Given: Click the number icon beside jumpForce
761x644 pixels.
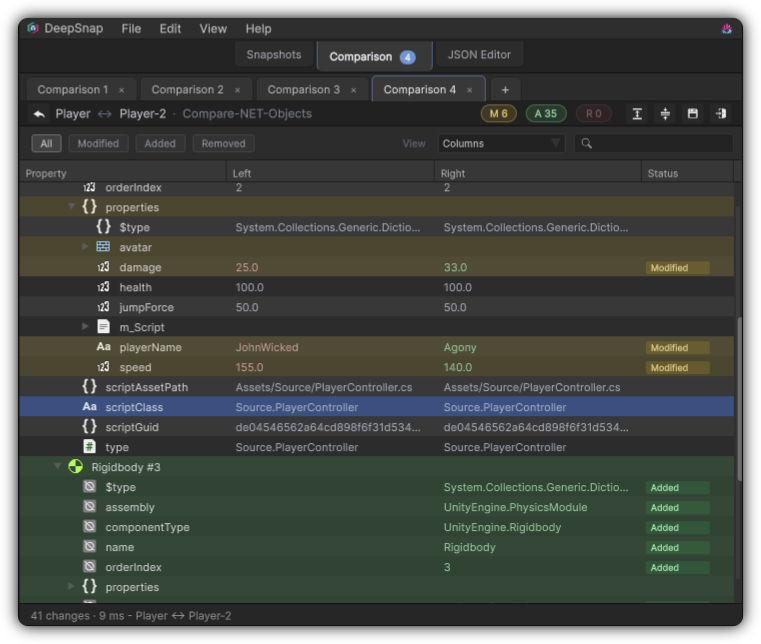Looking at the screenshot, I should [103, 307].
